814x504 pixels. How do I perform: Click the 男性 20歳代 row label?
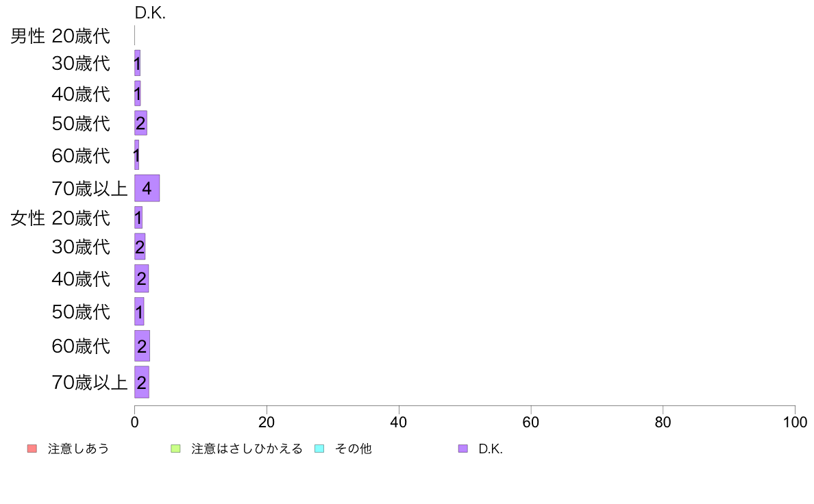(60, 36)
